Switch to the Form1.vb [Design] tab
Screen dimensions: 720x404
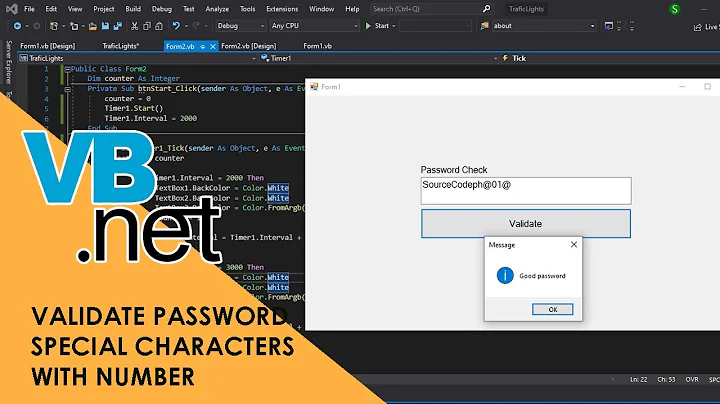pyautogui.click(x=47, y=46)
